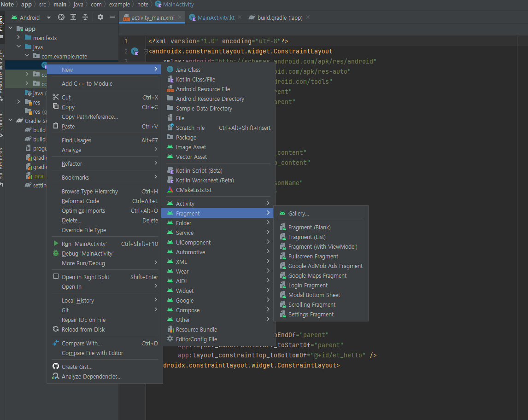Collapse the app module tree node
The image size is (528, 420).
pyautogui.click(x=11, y=28)
